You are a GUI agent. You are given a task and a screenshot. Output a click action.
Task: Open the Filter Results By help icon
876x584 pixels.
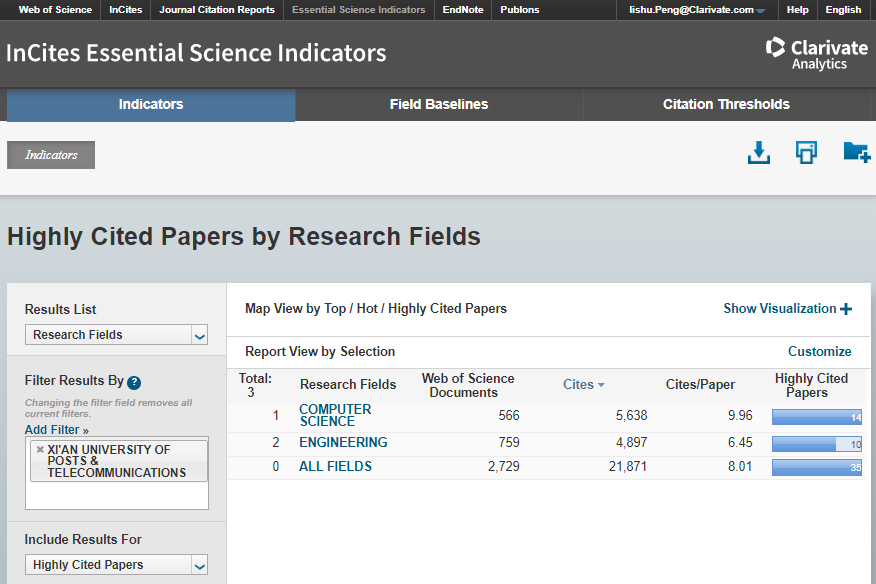[x=134, y=382]
